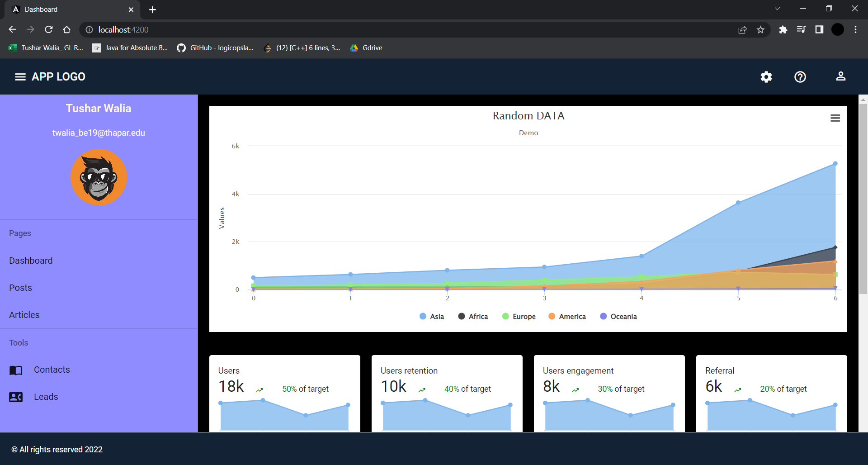
Task: Open the Tushar Walia_GL bookmark
Action: 46,48
